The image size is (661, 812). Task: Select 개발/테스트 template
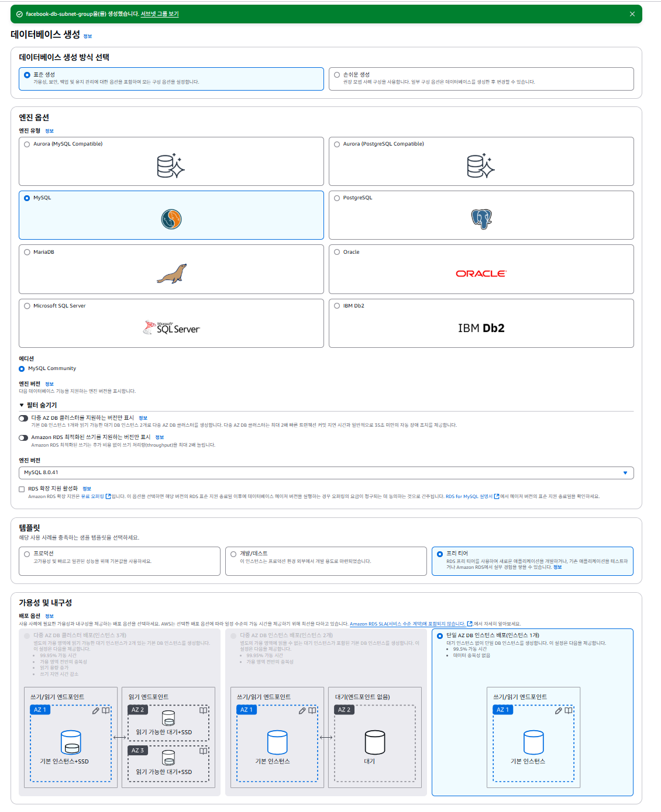[326, 561]
